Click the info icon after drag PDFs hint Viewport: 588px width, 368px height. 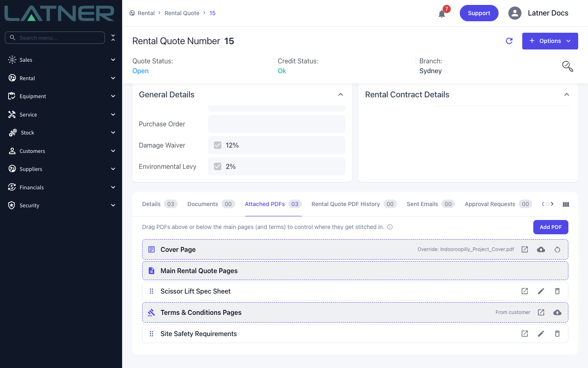[x=390, y=227]
